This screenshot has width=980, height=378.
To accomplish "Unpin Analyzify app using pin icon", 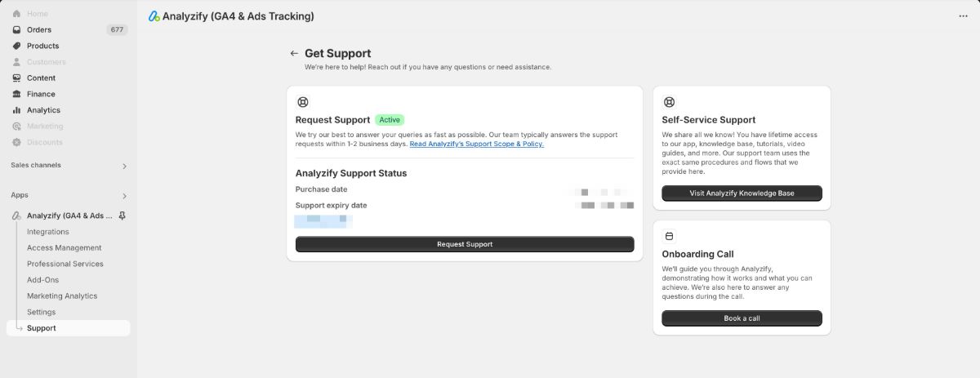I will (122, 216).
